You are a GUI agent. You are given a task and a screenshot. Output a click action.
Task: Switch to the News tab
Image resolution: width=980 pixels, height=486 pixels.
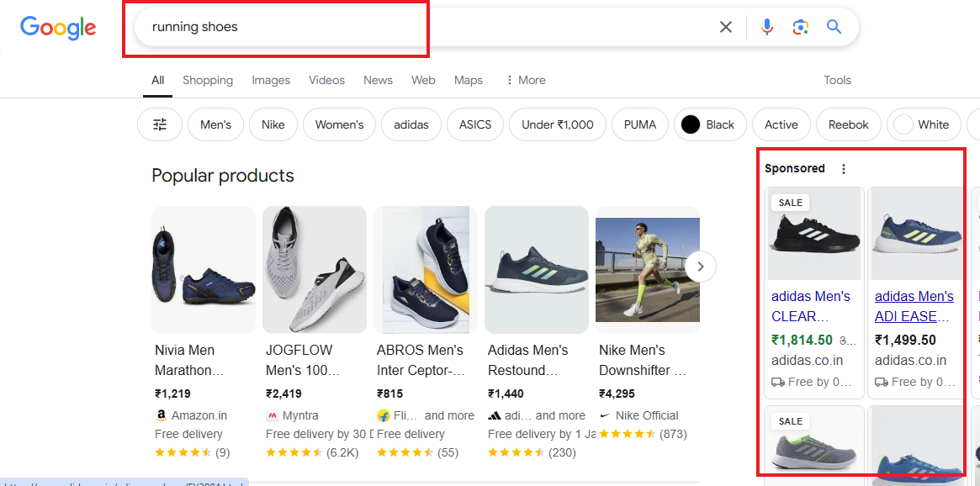(x=379, y=80)
